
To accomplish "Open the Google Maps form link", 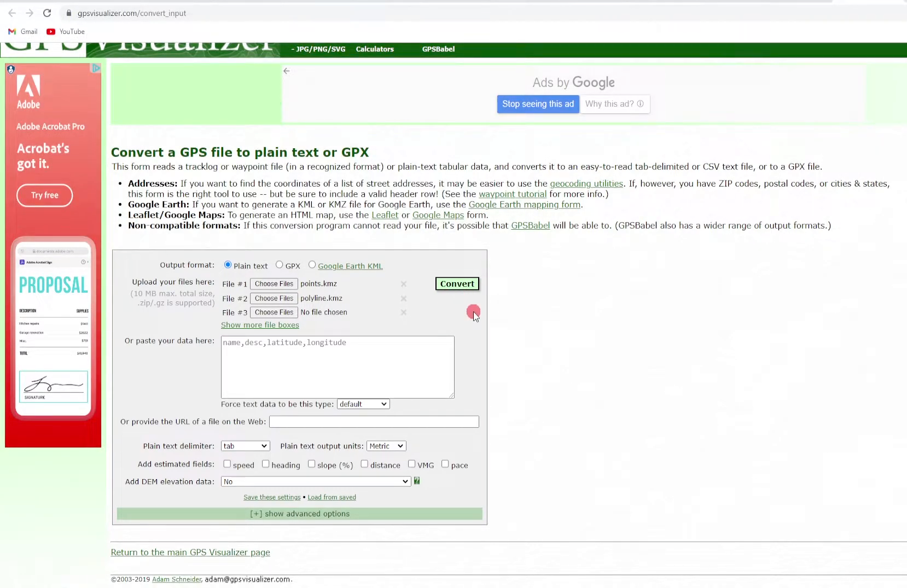I will [x=438, y=215].
